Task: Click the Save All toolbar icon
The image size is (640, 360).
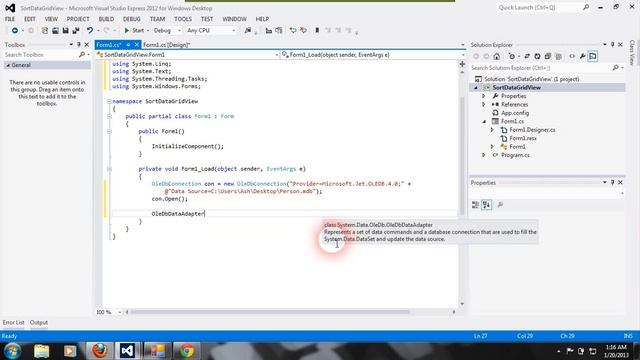Action: [76, 31]
